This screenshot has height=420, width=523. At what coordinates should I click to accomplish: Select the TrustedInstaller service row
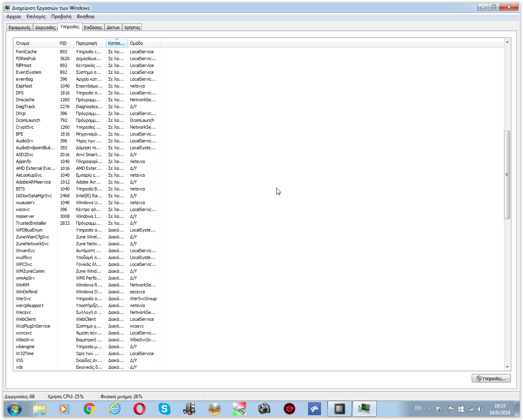[x=87, y=223]
